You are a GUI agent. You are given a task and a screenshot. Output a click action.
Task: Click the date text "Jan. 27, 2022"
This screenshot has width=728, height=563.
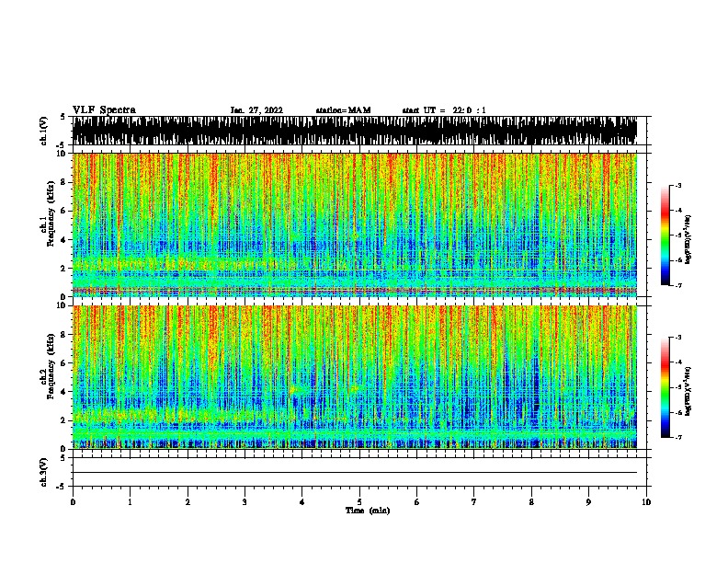[256, 110]
